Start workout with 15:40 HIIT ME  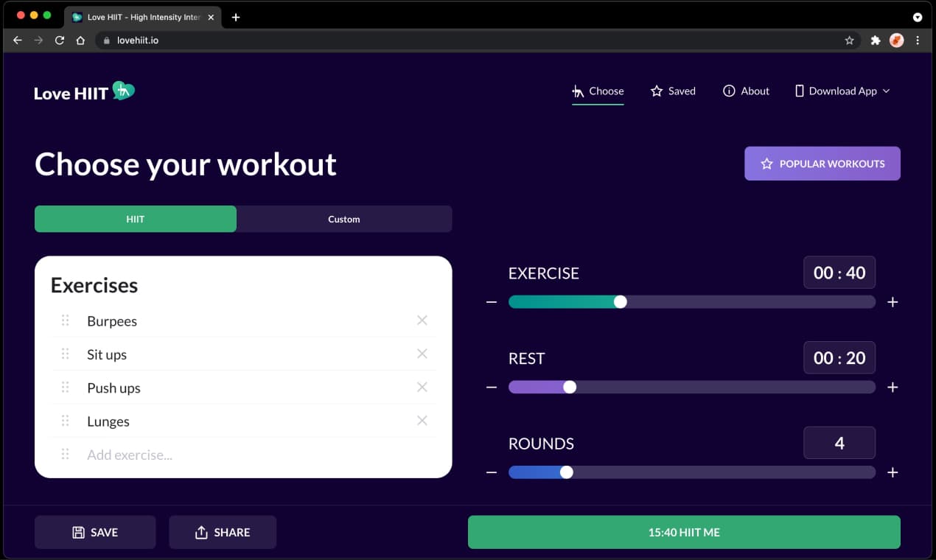[684, 532]
